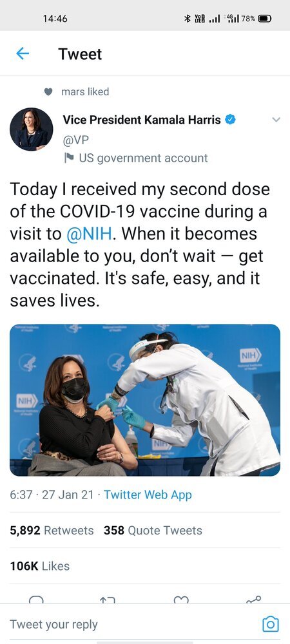Click the Vice President Kamala Harris name
Screen dimensions: 290x644
point(142,120)
